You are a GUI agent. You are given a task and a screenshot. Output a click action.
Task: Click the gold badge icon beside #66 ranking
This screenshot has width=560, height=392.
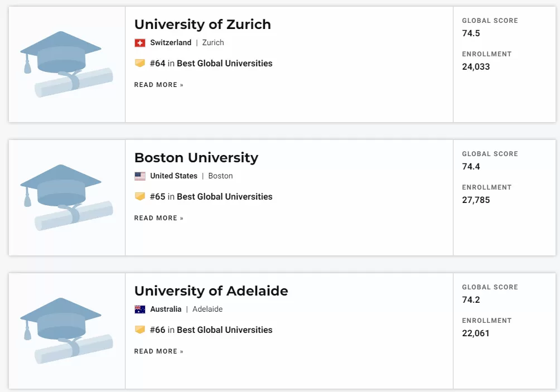tap(140, 330)
